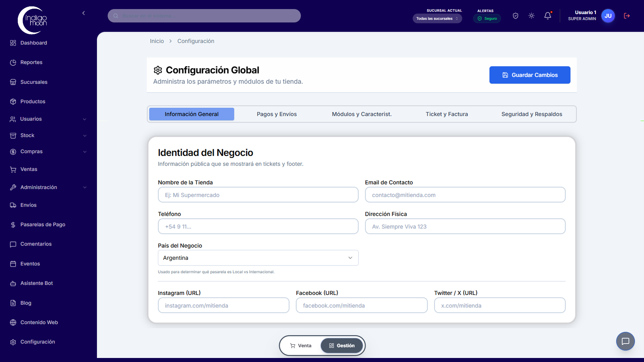This screenshot has height=362, width=644.
Task: Switch to the Pagos y Envíos tab
Action: click(x=276, y=114)
